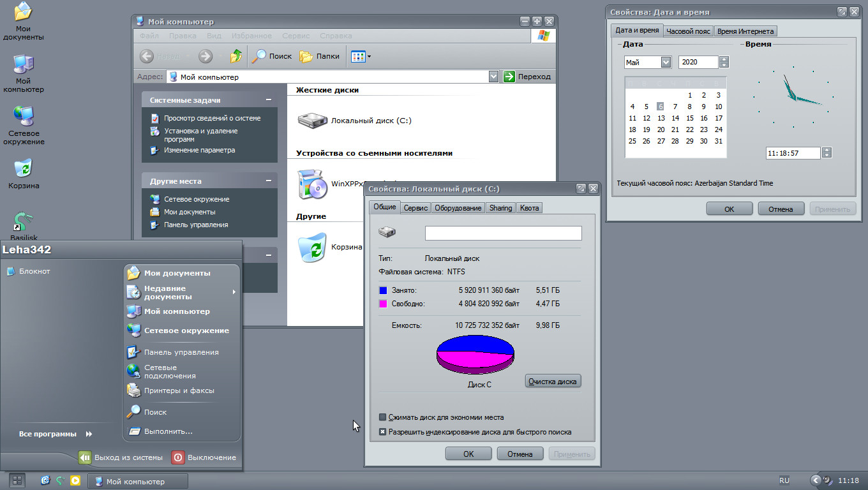Open Мои документы in start menu
The height and width of the screenshot is (490, 868).
pyautogui.click(x=181, y=273)
